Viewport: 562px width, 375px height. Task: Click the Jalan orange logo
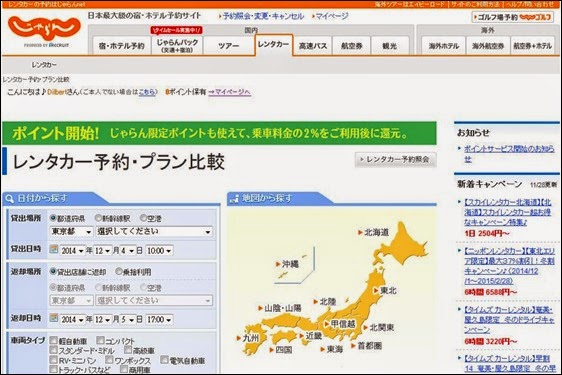pos(44,28)
